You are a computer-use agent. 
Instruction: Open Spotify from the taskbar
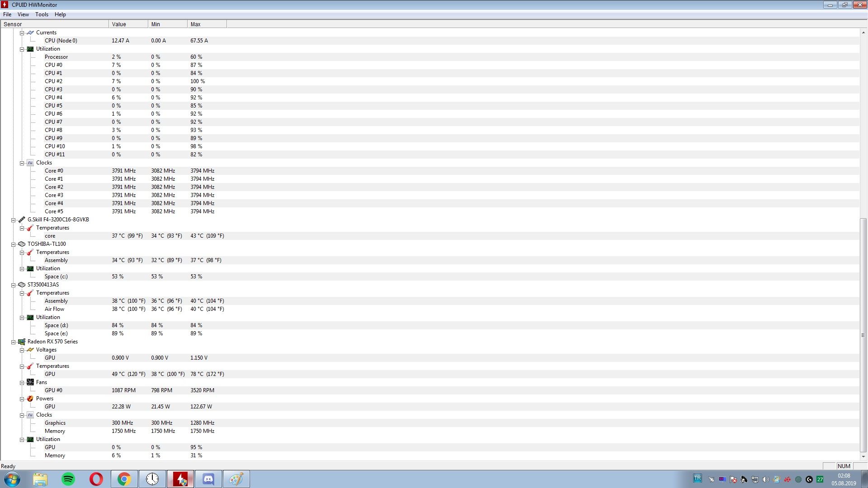point(68,479)
